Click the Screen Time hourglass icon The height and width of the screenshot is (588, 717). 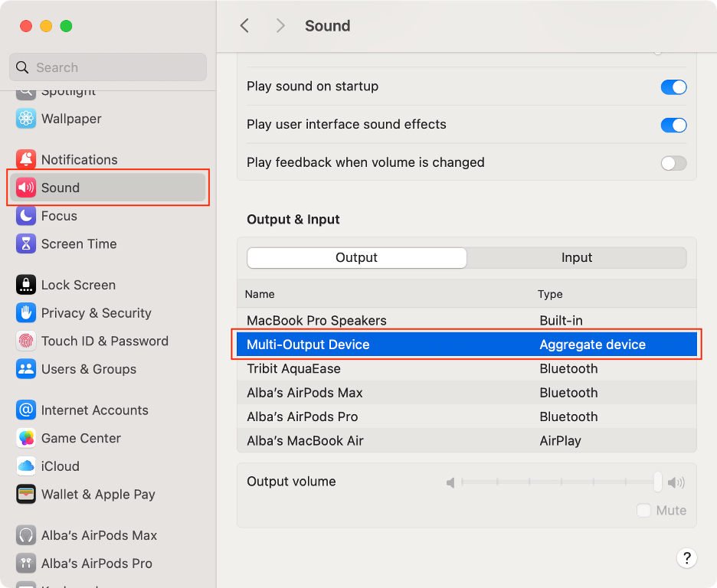click(x=26, y=243)
